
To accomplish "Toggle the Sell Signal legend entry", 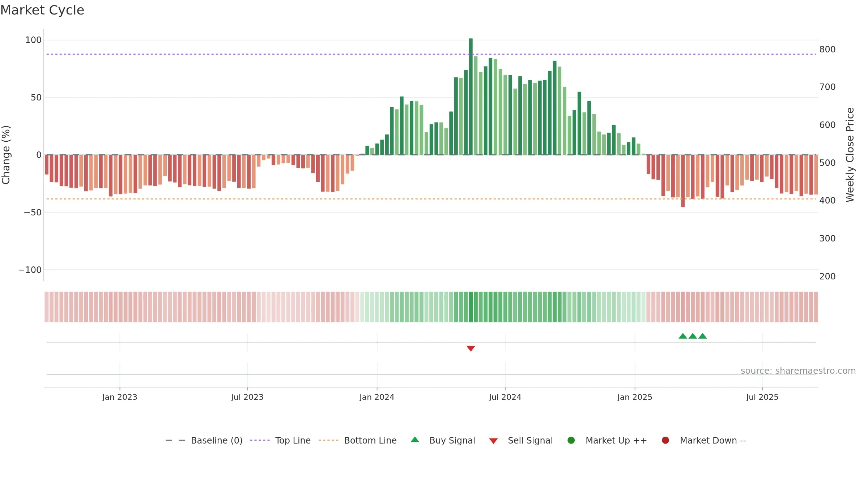I will 521,440.
